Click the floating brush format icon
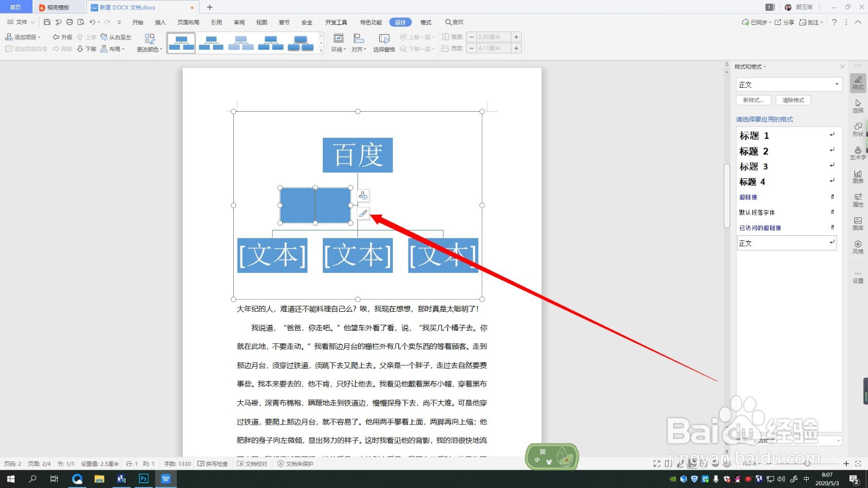The height and width of the screenshot is (488, 868). coord(363,213)
